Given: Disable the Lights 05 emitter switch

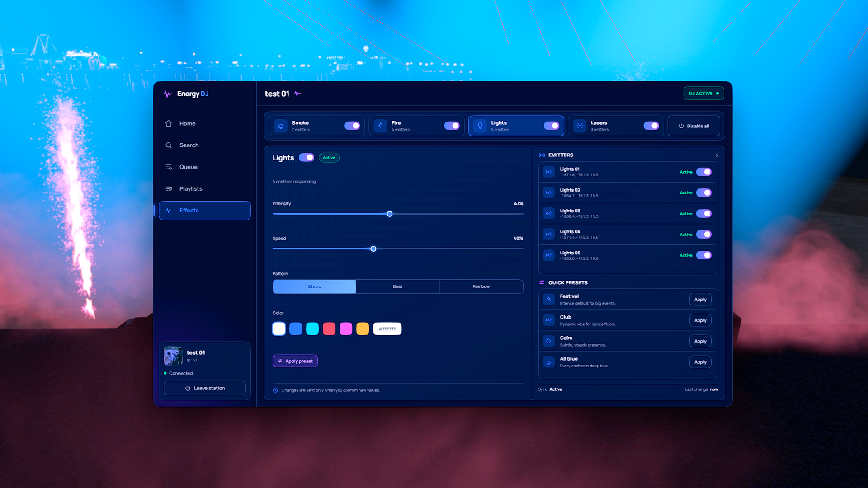Looking at the screenshot, I should (704, 255).
